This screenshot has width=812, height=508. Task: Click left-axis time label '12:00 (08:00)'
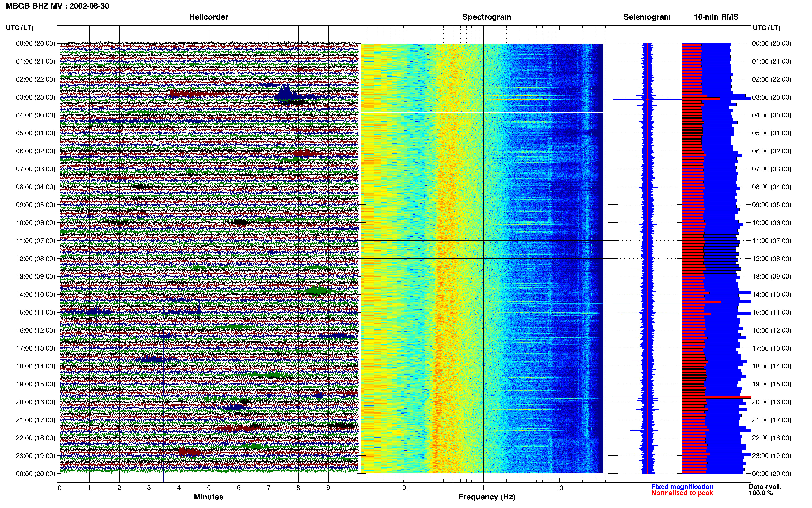[x=36, y=259]
